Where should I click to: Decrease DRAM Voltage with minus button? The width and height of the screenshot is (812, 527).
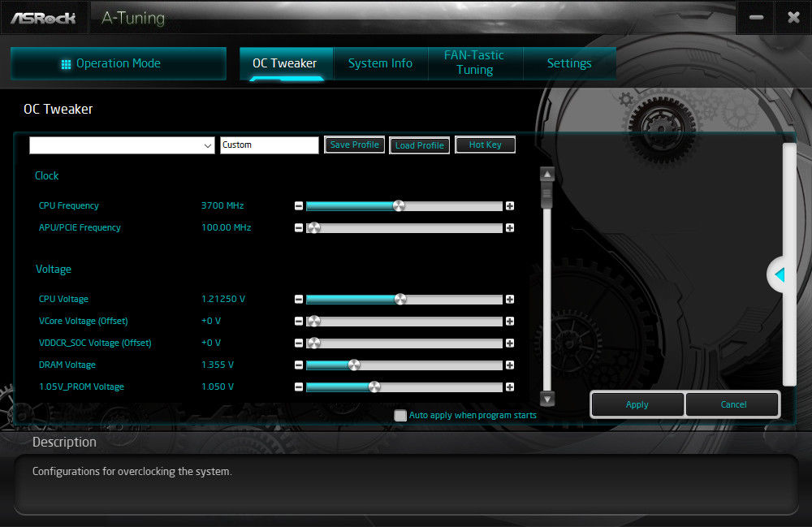click(299, 365)
